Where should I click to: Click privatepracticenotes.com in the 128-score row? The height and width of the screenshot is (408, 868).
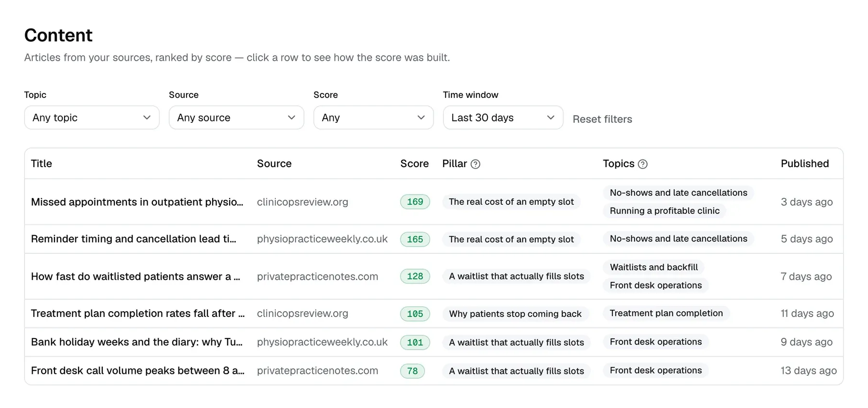click(317, 276)
